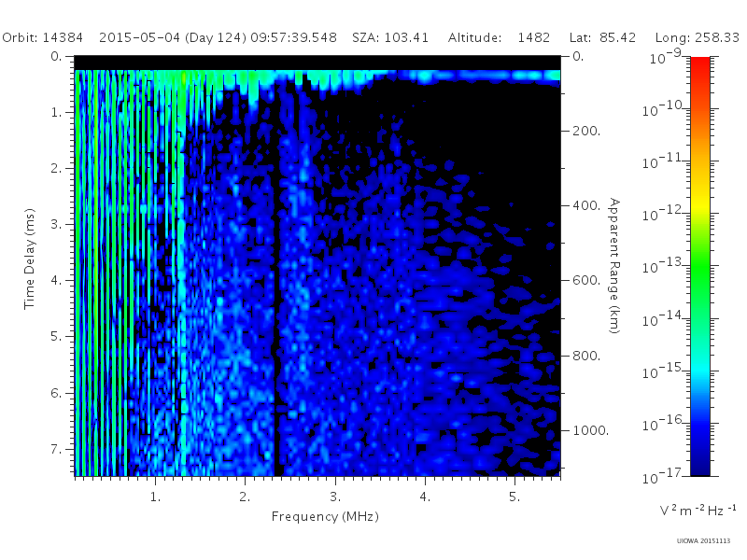Click the 4. tick on time delay axis
The height and width of the screenshot is (560, 747).
(56, 281)
